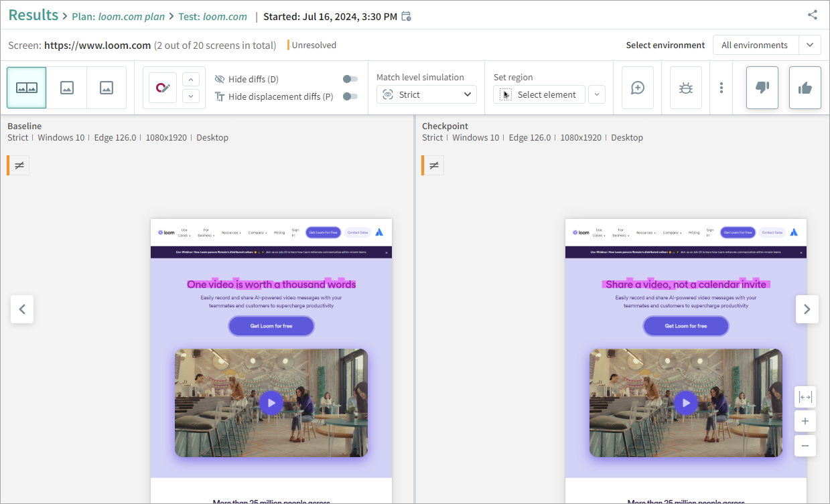Image resolution: width=830 pixels, height=504 pixels.
Task: Click the Results breadcrumb link
Action: tap(33, 15)
